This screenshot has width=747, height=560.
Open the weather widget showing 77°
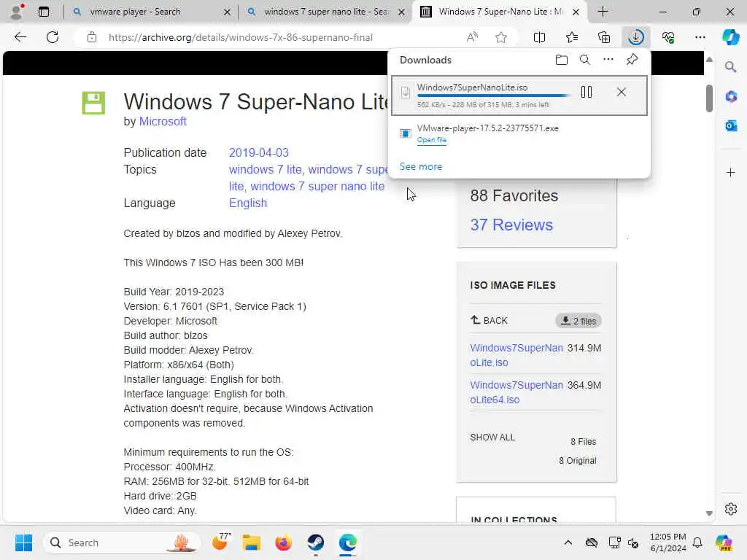pyautogui.click(x=220, y=542)
